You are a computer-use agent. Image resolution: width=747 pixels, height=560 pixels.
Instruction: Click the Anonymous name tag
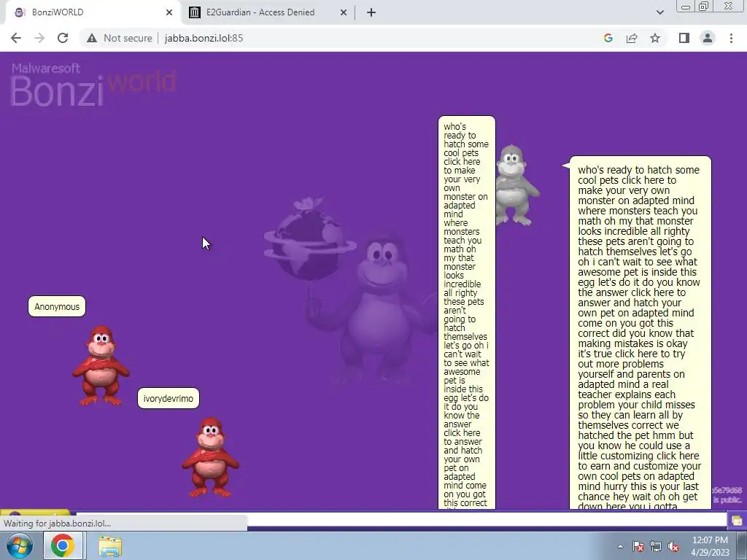(57, 307)
